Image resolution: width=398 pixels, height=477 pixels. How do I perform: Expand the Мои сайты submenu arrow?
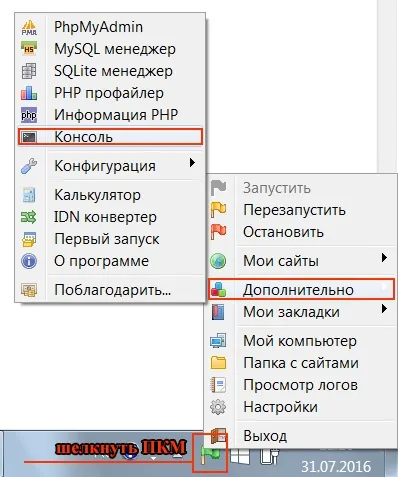point(384,258)
